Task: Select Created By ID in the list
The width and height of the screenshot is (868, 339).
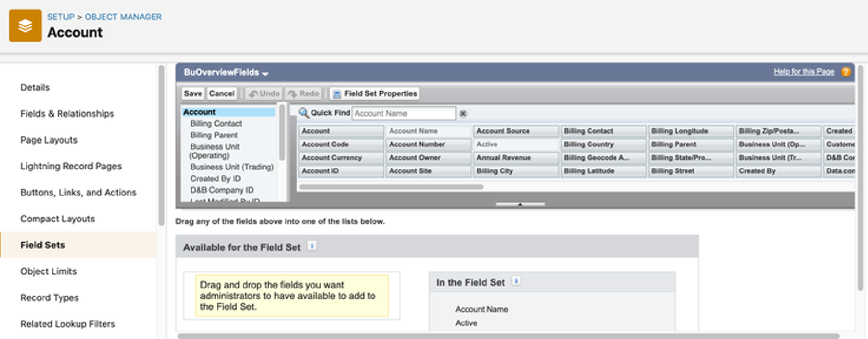Action: (215, 178)
